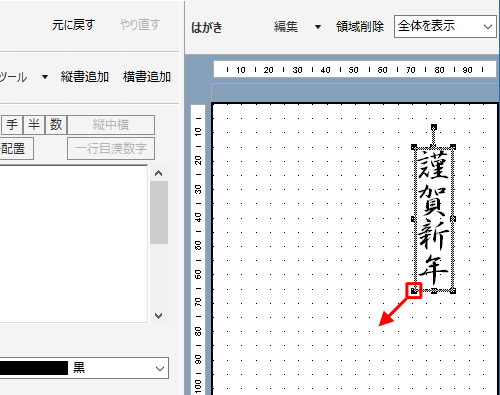Click the rotation handle above the text box

click(x=434, y=127)
